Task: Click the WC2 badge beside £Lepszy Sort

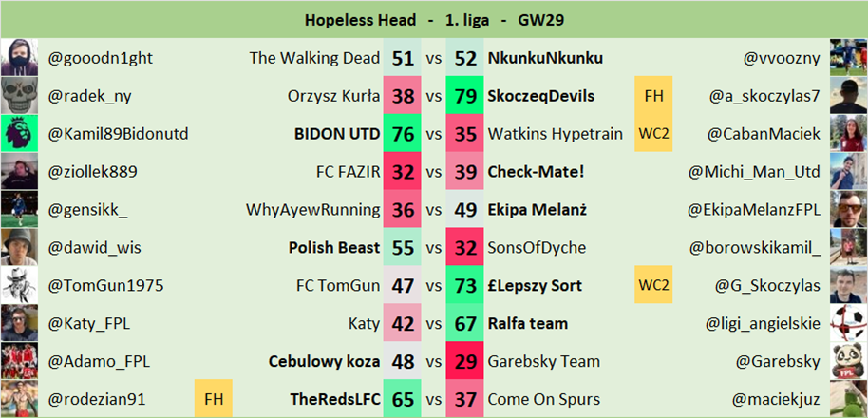Action: (x=653, y=285)
